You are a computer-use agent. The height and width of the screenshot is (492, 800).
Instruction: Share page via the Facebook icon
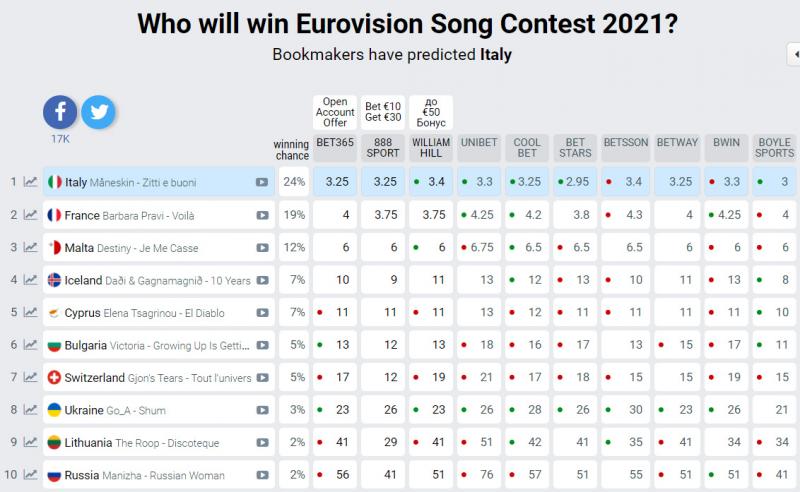pyautogui.click(x=60, y=112)
